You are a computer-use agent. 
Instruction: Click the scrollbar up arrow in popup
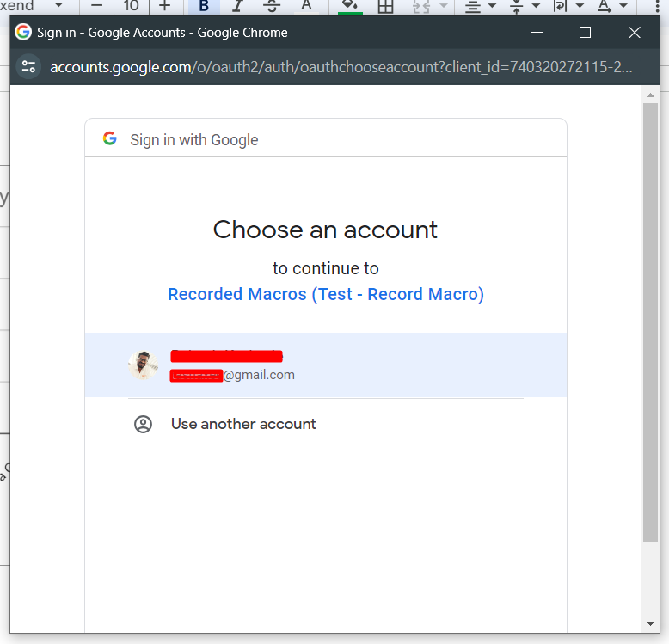coord(650,95)
